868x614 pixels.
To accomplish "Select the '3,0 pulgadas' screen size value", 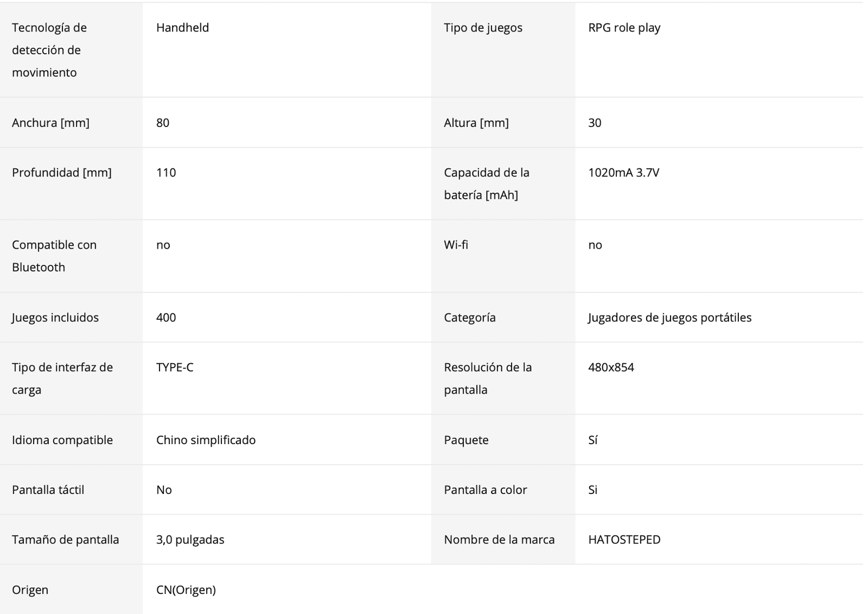I will [190, 540].
